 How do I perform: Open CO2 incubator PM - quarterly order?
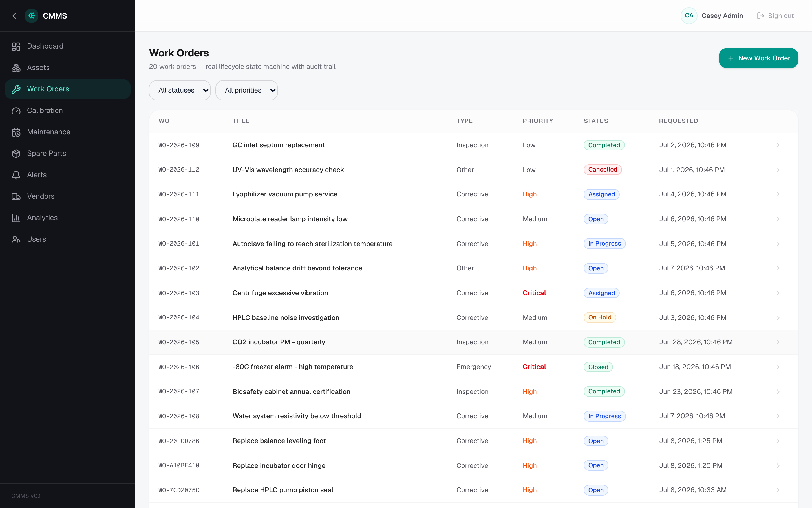[x=279, y=342]
